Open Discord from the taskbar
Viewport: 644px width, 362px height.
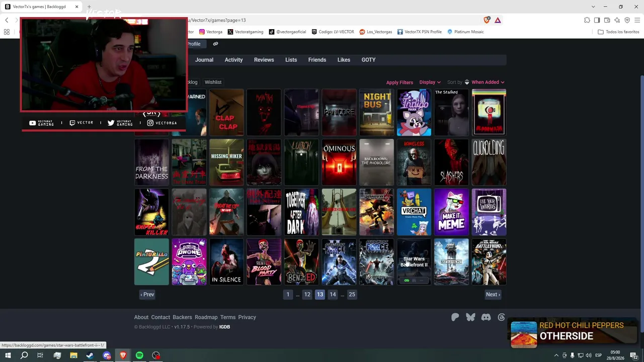tap(107, 355)
